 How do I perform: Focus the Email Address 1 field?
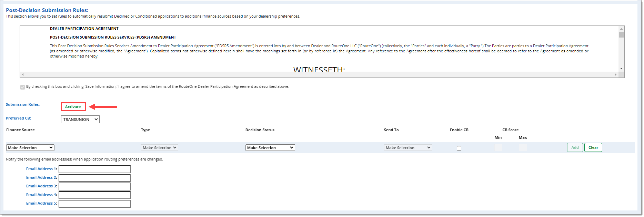(94, 169)
